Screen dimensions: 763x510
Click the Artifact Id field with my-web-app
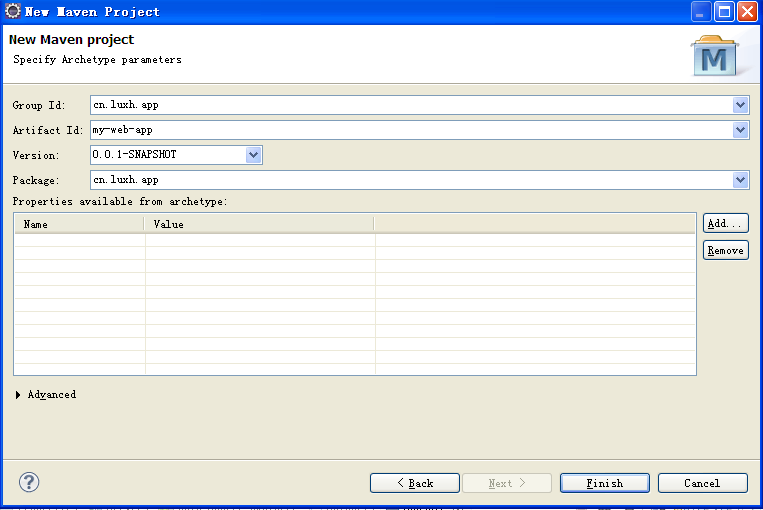coord(412,130)
